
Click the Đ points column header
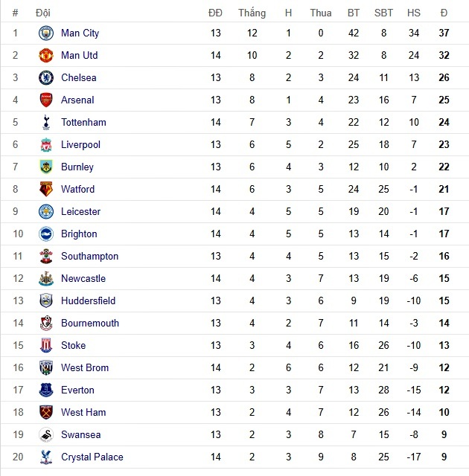pos(444,13)
